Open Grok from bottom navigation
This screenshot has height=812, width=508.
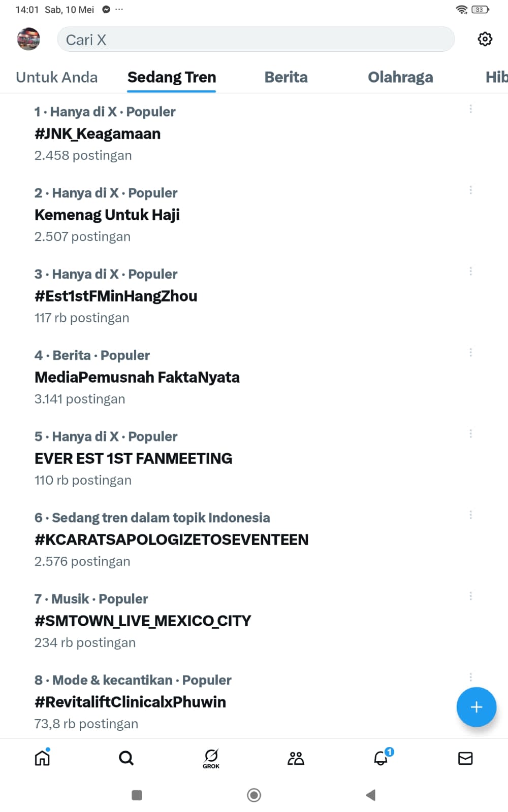click(211, 758)
